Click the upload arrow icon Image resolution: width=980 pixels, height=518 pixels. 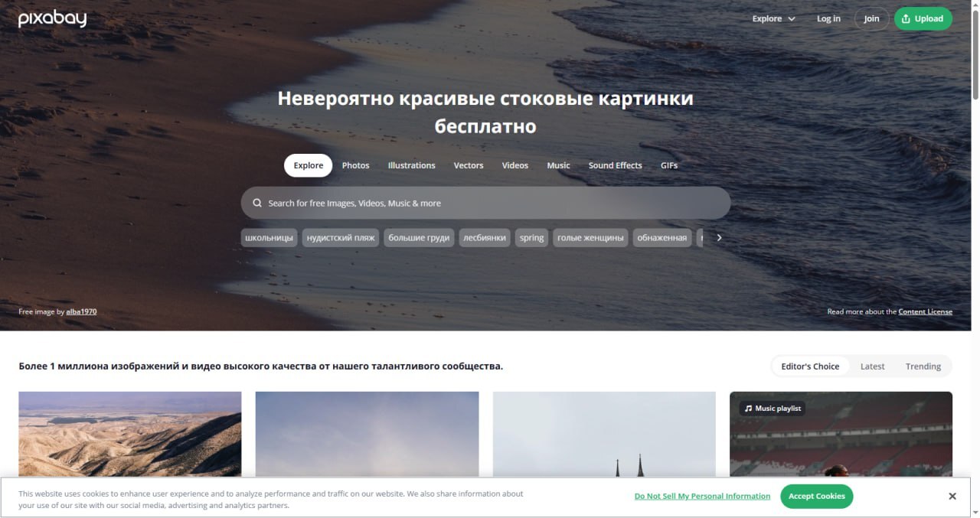(906, 19)
